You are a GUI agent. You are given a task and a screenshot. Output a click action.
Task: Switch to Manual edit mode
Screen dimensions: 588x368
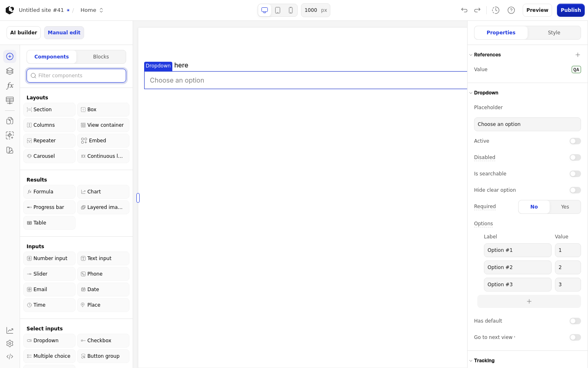(64, 33)
